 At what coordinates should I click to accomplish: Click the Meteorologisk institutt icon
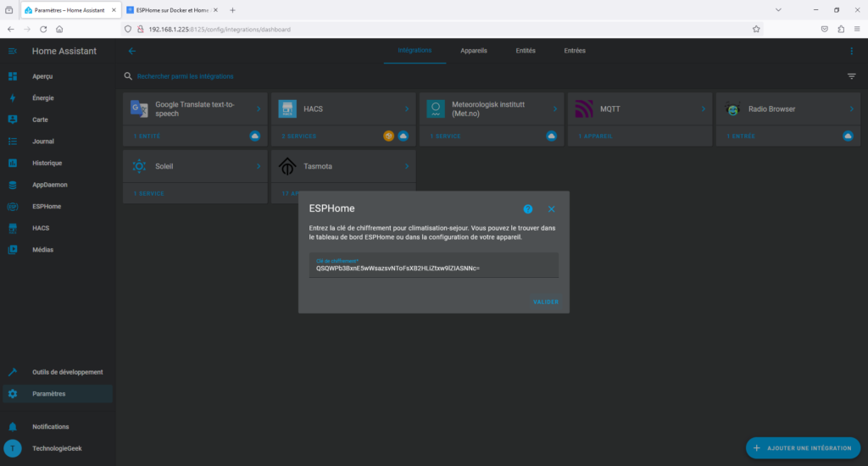coord(436,109)
